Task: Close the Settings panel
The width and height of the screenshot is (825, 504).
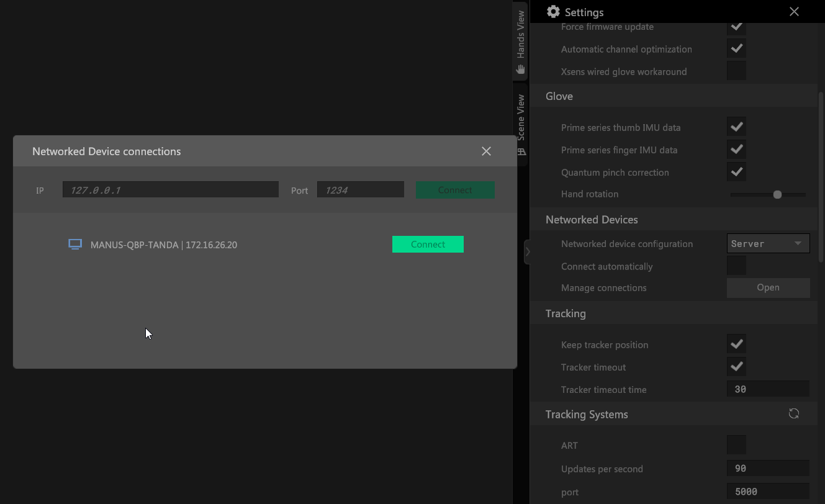Action: pos(794,12)
